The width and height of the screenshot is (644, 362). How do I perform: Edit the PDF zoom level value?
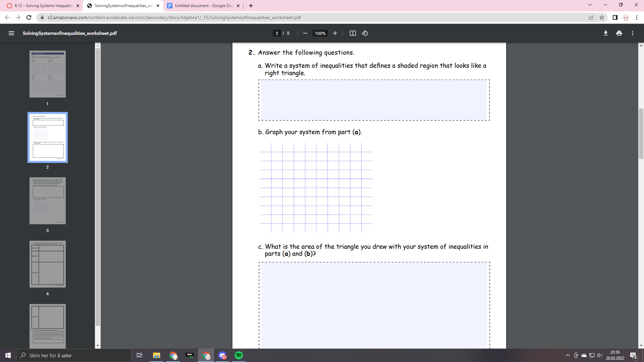click(x=319, y=33)
